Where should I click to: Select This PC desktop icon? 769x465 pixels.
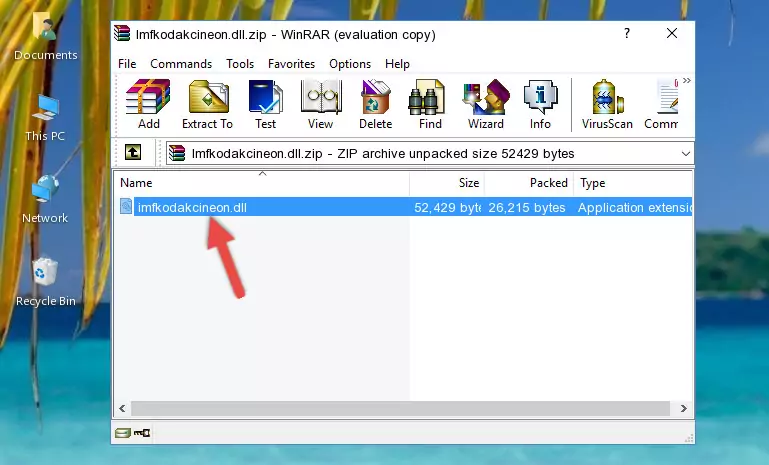click(45, 119)
